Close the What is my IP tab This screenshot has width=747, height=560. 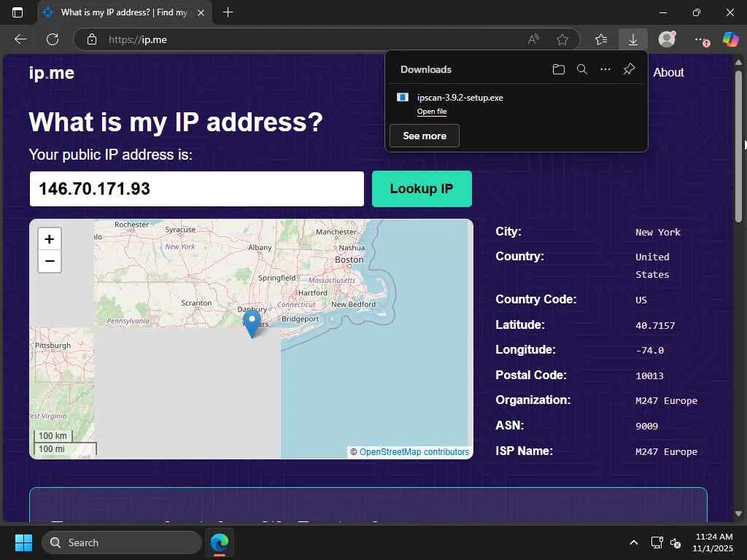click(x=201, y=13)
